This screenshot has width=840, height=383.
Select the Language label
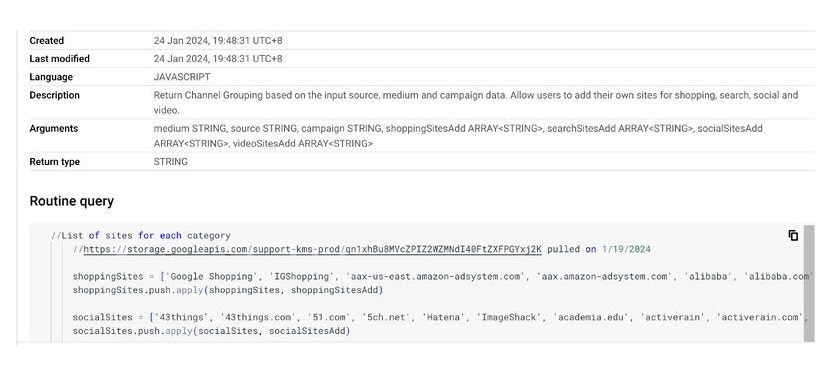(51, 77)
